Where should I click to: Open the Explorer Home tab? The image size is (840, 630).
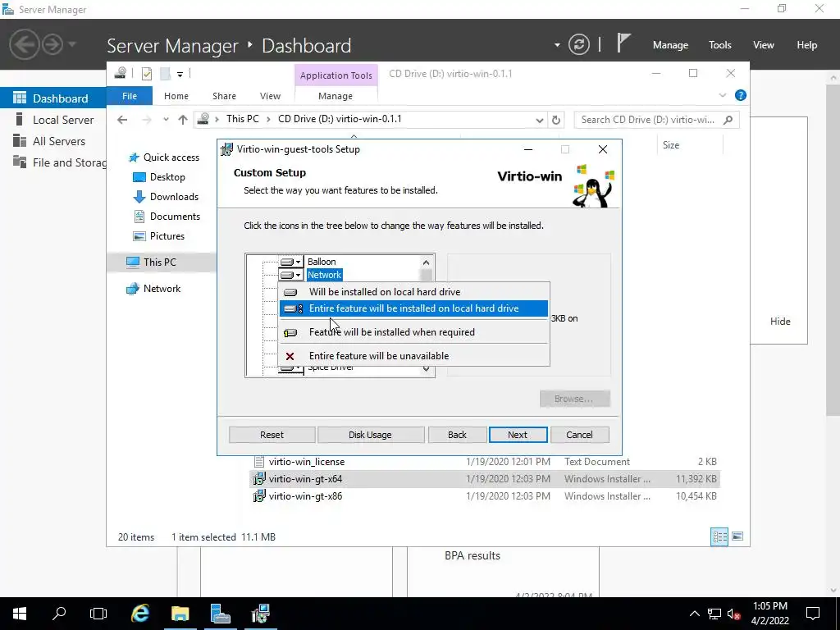pos(176,96)
